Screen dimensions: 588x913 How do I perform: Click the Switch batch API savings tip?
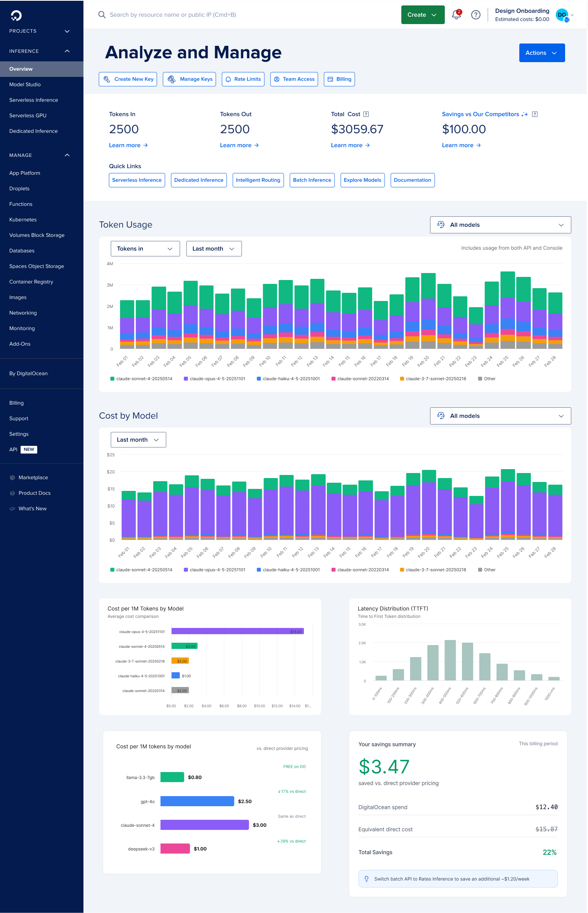tap(458, 879)
